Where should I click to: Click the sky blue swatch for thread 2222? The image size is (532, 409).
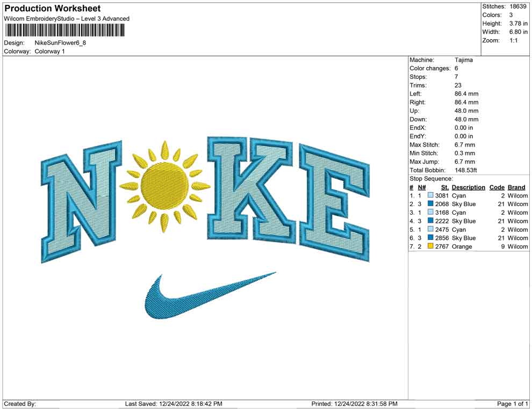coord(430,221)
